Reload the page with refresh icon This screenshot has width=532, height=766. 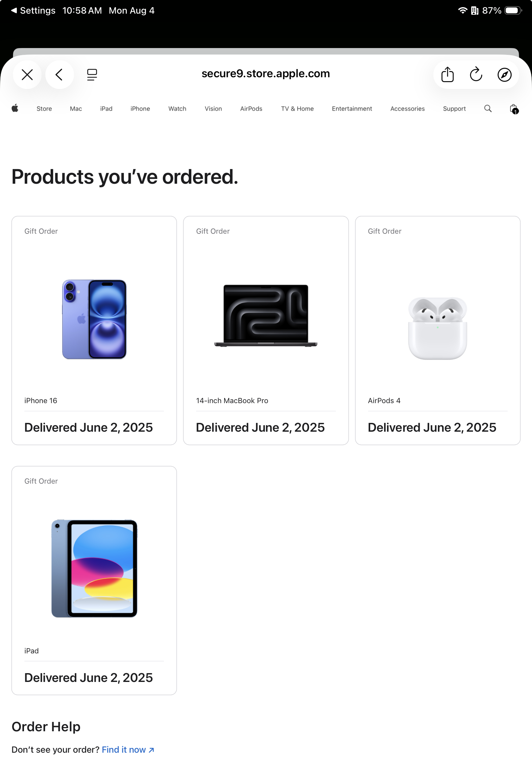(476, 75)
